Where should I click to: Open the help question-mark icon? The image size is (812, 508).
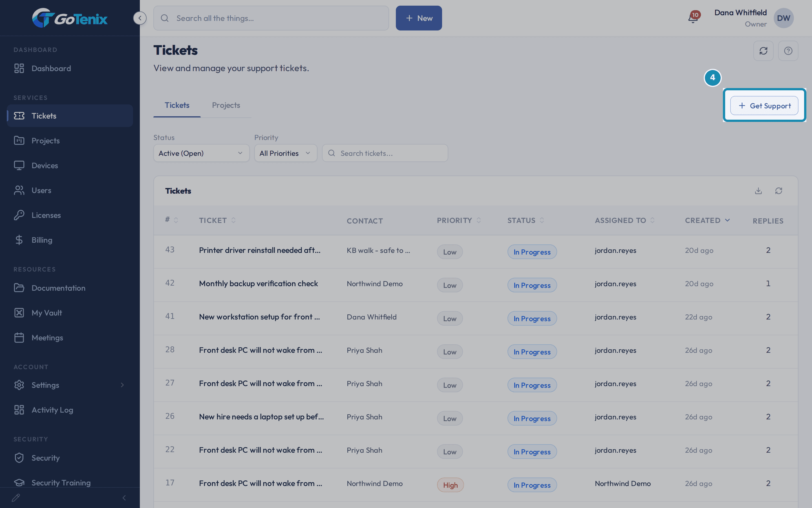pyautogui.click(x=788, y=51)
